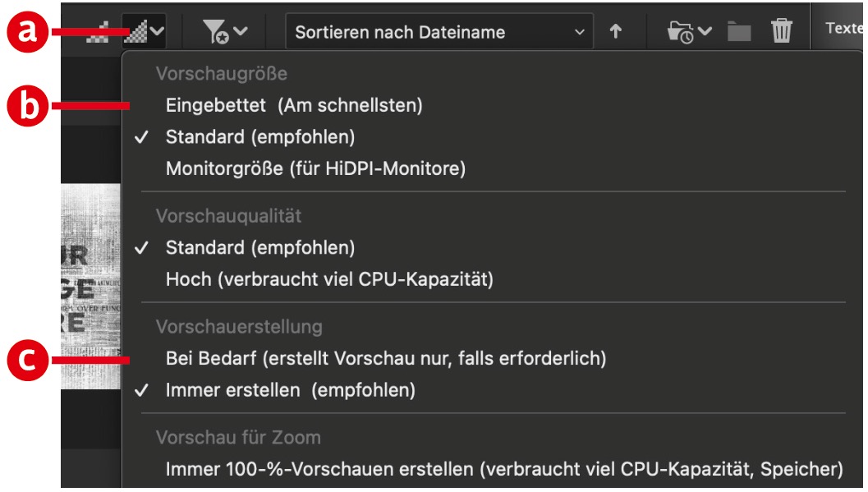868x492 pixels.
Task: Select Hoch preview quality option
Action: click(328, 279)
